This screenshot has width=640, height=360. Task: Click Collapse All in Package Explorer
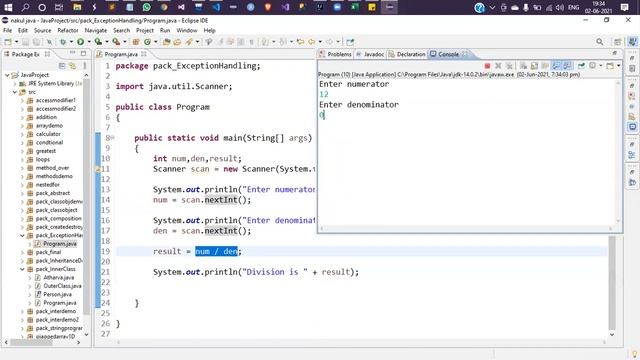point(62,66)
